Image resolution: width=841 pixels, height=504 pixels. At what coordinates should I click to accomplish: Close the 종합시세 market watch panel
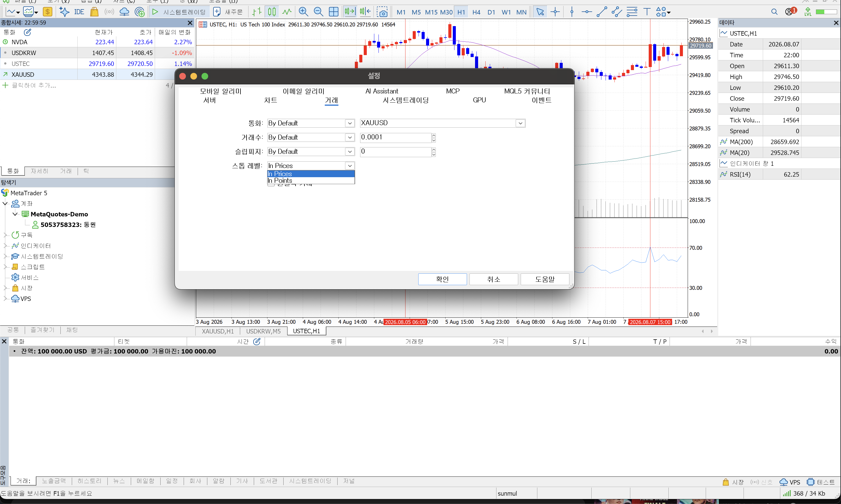tap(190, 23)
